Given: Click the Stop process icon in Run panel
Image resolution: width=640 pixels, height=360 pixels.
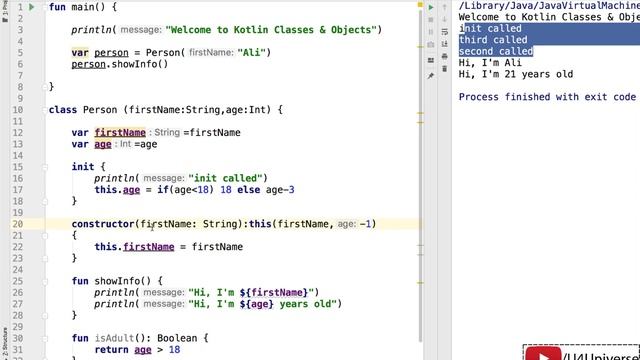Looking at the screenshot, I should [x=431, y=19].
